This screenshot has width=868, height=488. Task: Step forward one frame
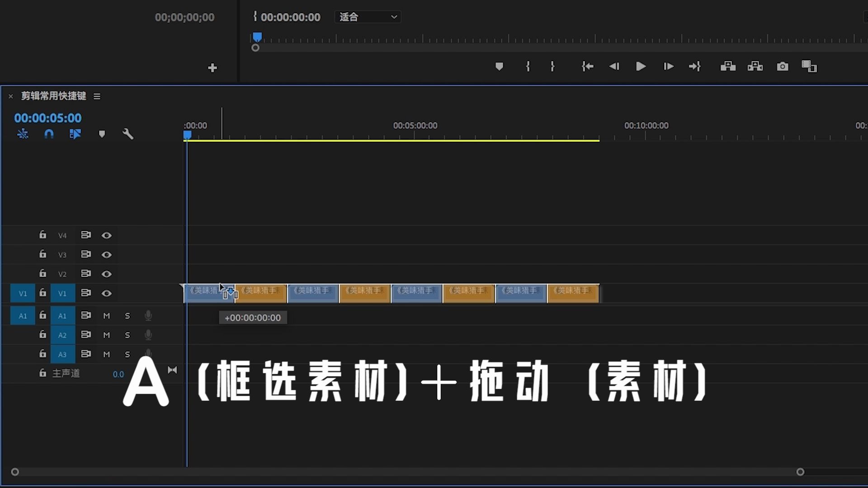tap(668, 66)
